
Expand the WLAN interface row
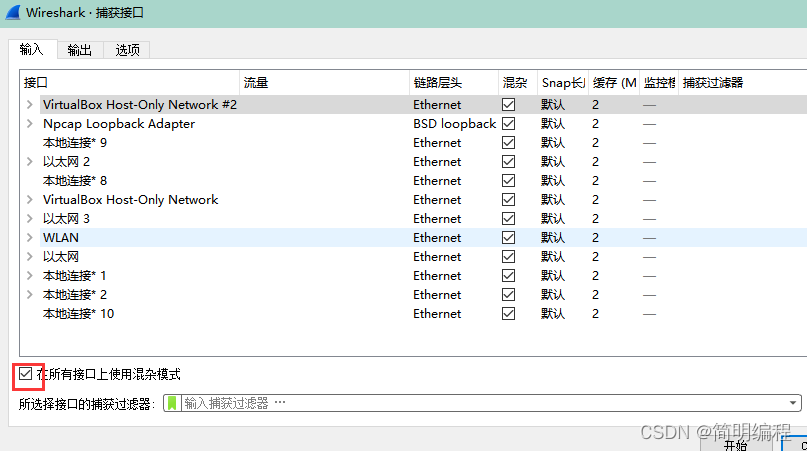[x=30, y=237]
